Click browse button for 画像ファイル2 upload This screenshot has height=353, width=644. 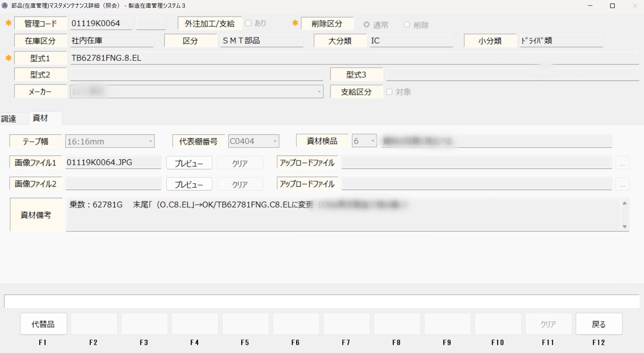(622, 184)
